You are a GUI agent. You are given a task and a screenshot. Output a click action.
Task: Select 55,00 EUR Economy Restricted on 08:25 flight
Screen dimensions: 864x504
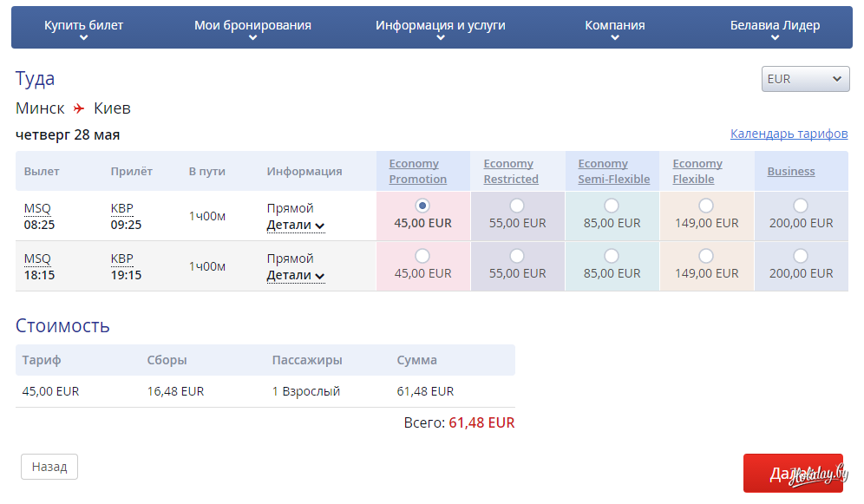pos(517,206)
